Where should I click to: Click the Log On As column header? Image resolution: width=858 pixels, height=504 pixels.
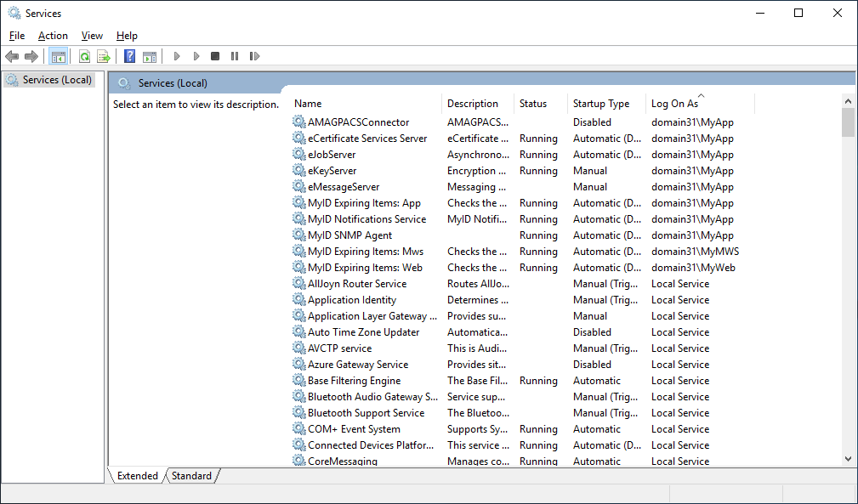pos(700,104)
